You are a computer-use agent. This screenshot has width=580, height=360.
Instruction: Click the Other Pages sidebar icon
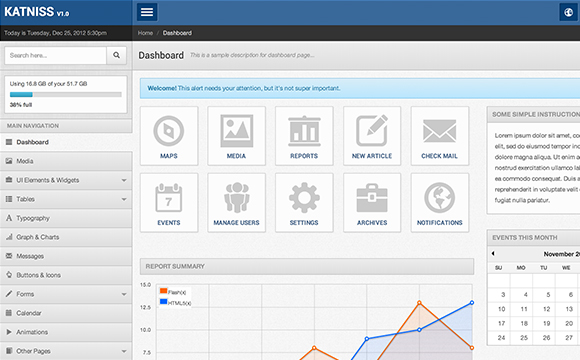(9, 351)
